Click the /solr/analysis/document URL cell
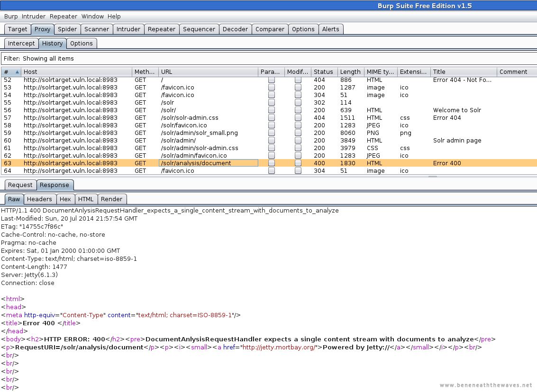The width and height of the screenshot is (537, 392). [x=209, y=163]
